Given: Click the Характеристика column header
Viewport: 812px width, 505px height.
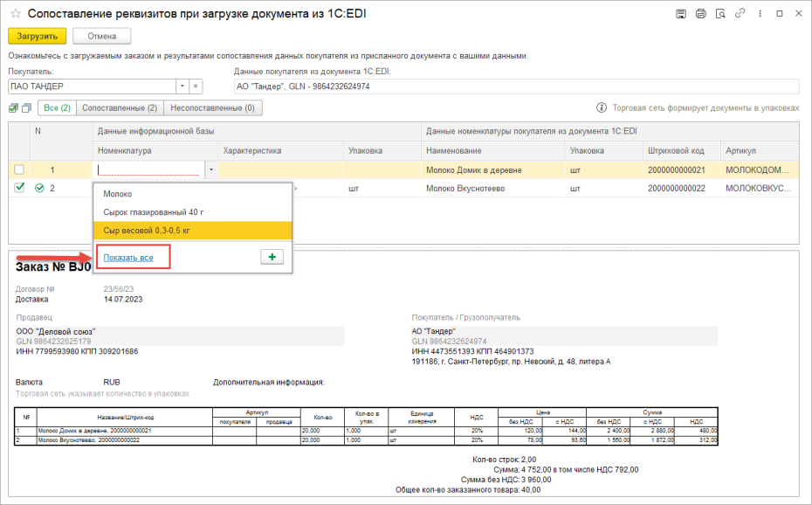Looking at the screenshot, I should coord(280,151).
